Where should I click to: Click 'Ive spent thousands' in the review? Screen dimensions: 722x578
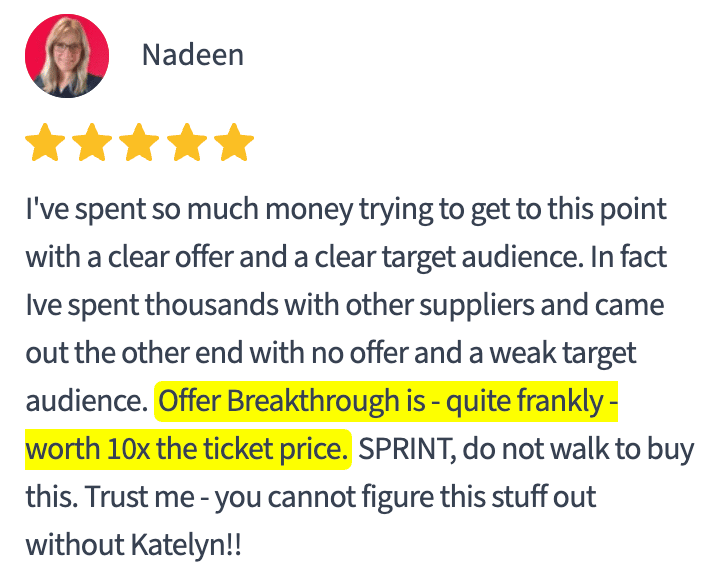tap(152, 305)
